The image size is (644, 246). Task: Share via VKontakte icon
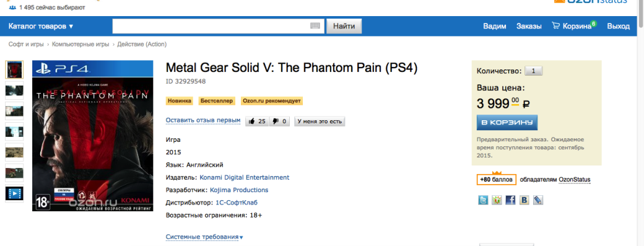(x=524, y=200)
